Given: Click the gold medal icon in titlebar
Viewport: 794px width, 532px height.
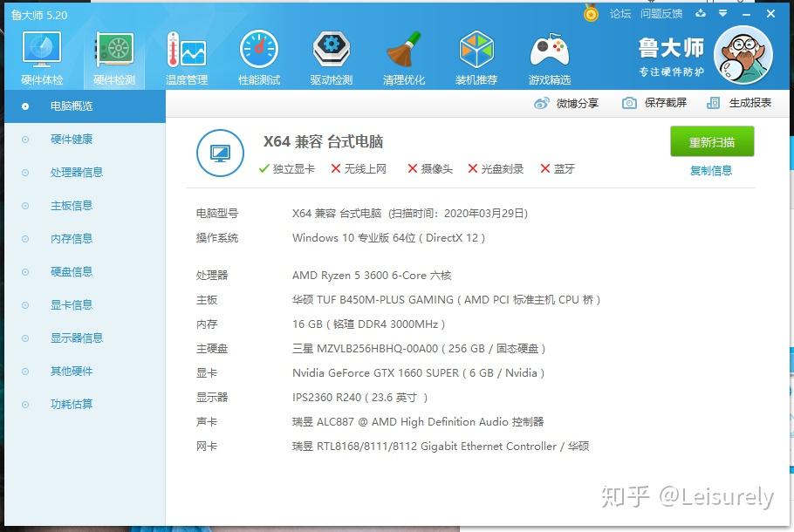Looking at the screenshot, I should pyautogui.click(x=590, y=13).
